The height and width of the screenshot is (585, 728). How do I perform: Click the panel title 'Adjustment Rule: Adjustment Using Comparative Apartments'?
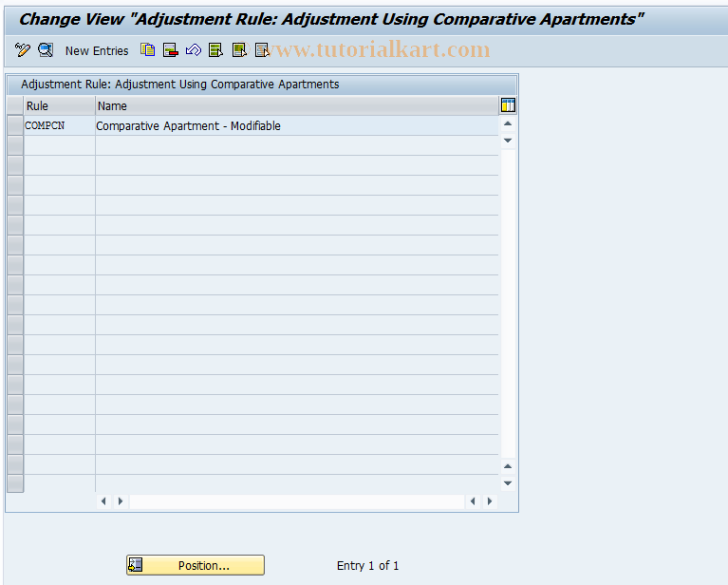click(180, 85)
